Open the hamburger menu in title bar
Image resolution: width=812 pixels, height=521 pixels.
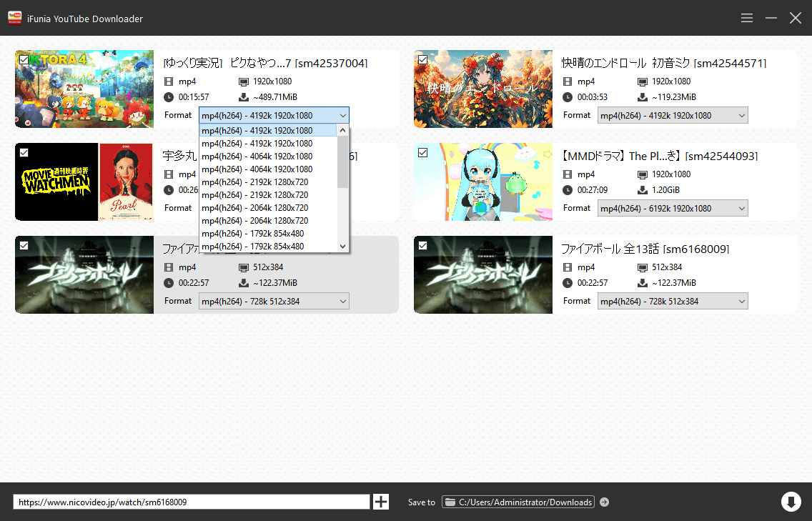[x=747, y=18]
